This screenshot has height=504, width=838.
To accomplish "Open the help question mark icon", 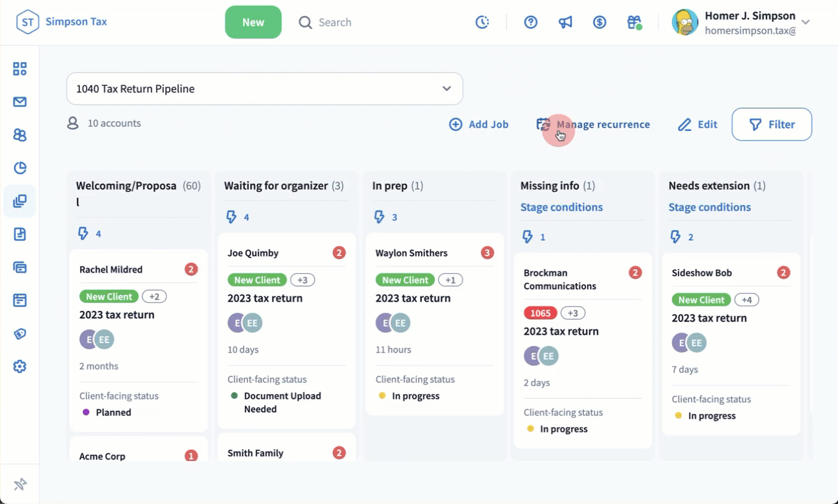I will pyautogui.click(x=531, y=22).
